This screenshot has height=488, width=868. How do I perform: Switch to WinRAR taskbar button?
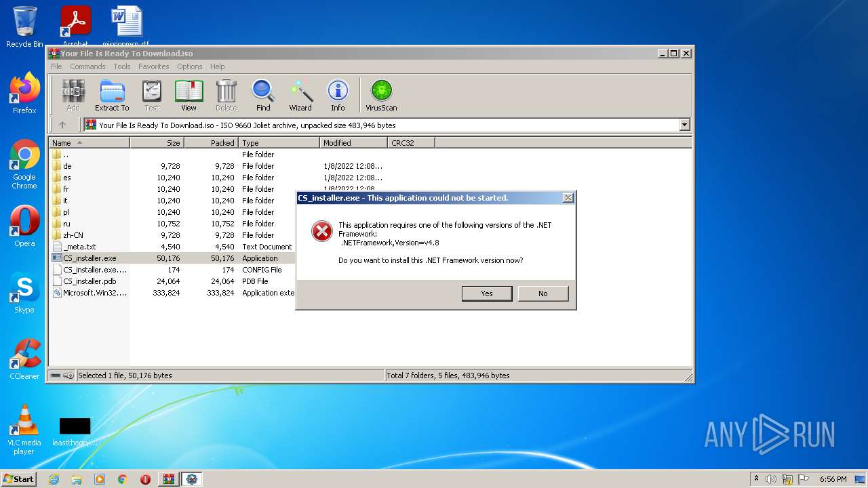pyautogui.click(x=169, y=479)
